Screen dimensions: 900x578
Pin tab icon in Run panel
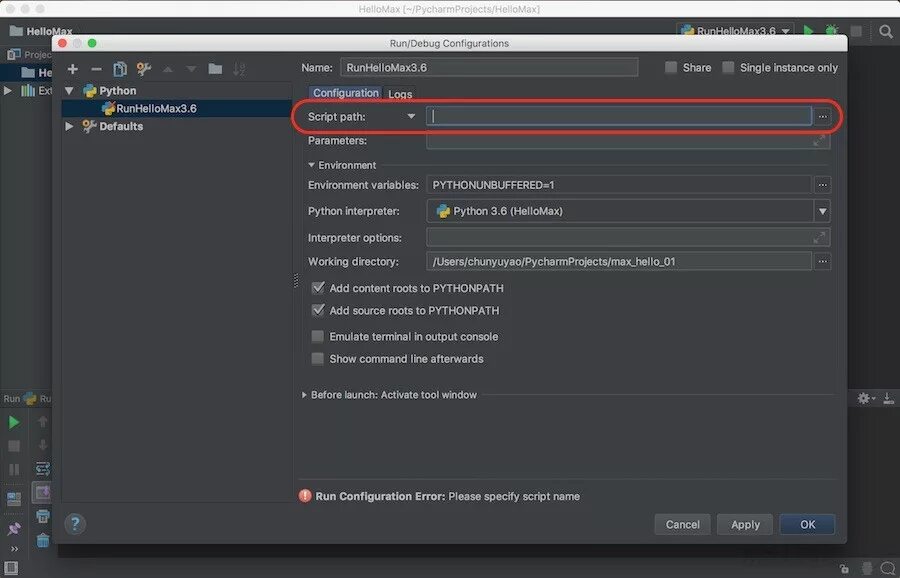(14, 529)
